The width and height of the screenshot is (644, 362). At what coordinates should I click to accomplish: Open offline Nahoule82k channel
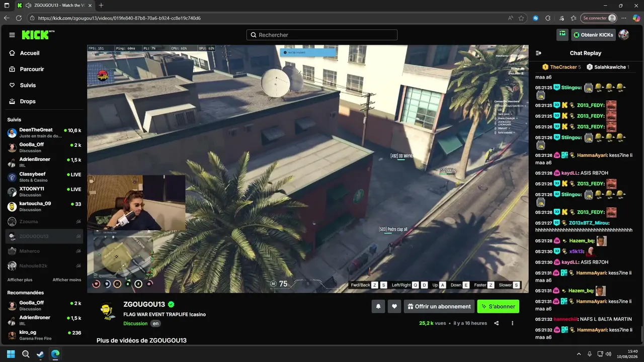click(x=44, y=266)
